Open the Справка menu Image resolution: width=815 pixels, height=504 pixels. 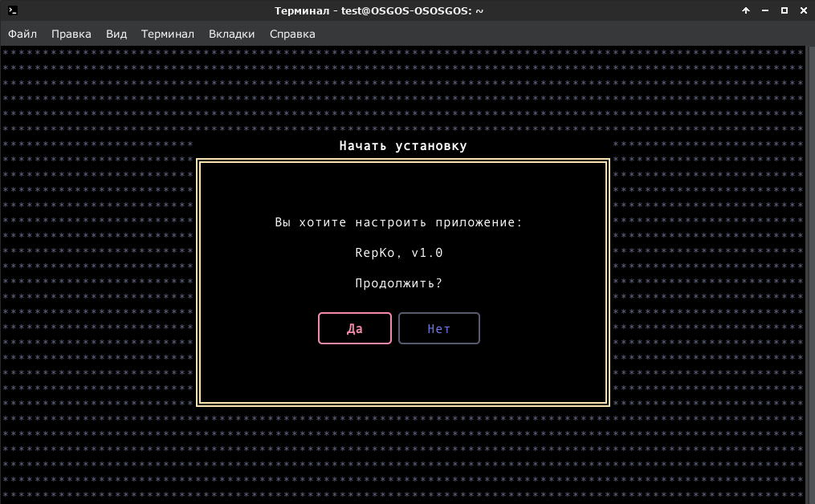point(292,34)
